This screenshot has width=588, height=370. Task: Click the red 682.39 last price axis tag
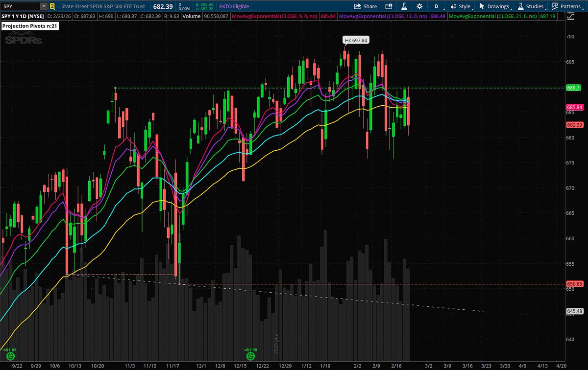pos(574,125)
